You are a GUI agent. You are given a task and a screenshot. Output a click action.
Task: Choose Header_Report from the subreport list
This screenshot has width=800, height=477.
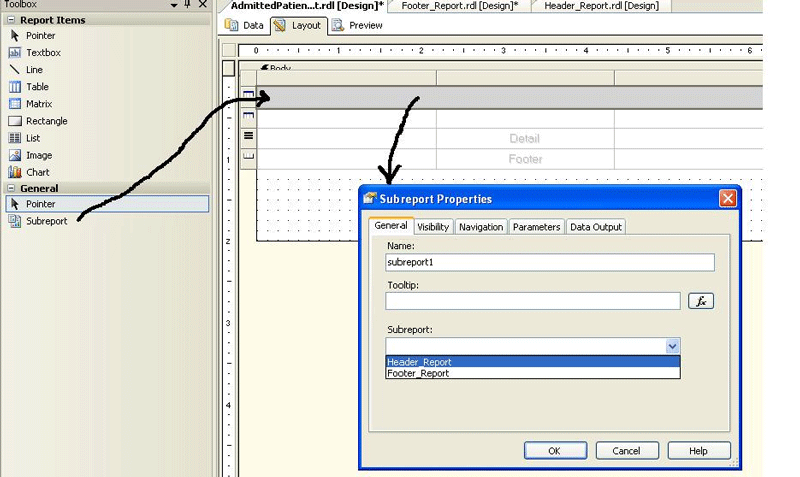click(533, 362)
